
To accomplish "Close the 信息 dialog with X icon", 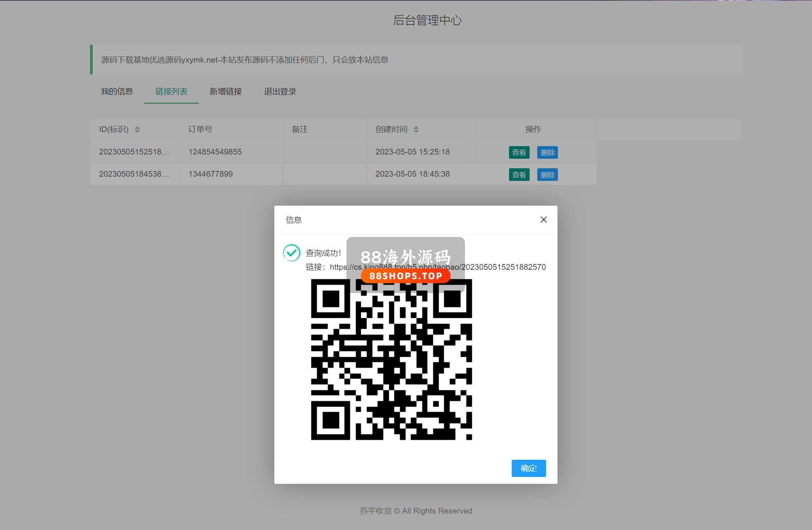I will tap(543, 220).
